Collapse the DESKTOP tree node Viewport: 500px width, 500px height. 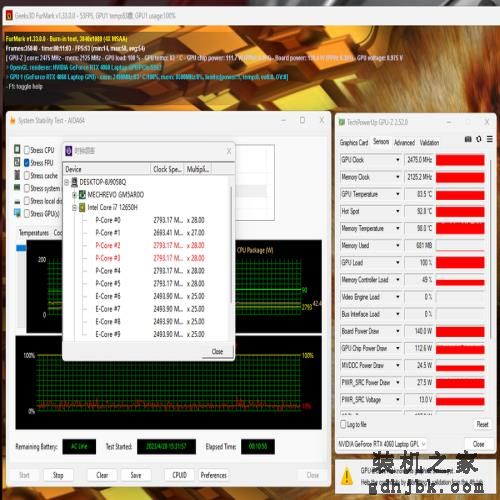pyautogui.click(x=67, y=182)
